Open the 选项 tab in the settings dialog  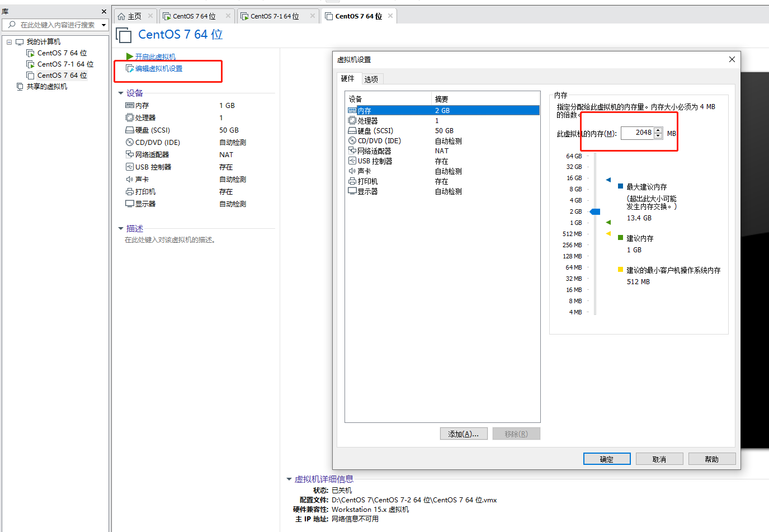coord(371,79)
